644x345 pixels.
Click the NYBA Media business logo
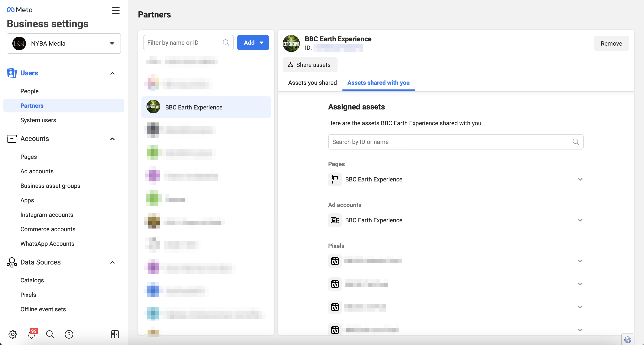pyautogui.click(x=19, y=43)
